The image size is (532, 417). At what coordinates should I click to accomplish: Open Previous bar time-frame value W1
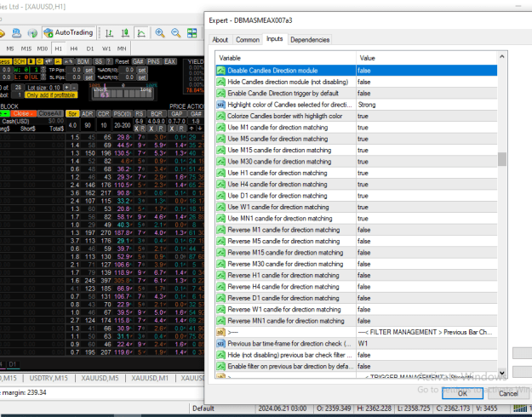coord(426,343)
